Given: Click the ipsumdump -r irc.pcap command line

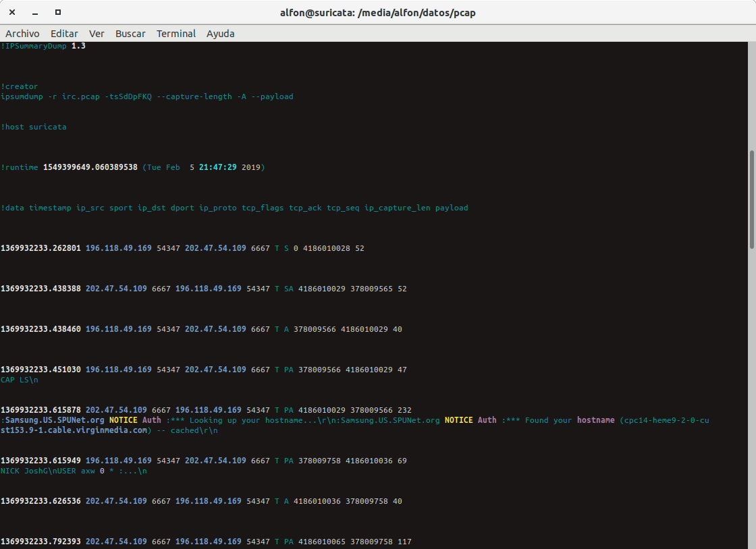Looking at the screenshot, I should [x=146, y=96].
